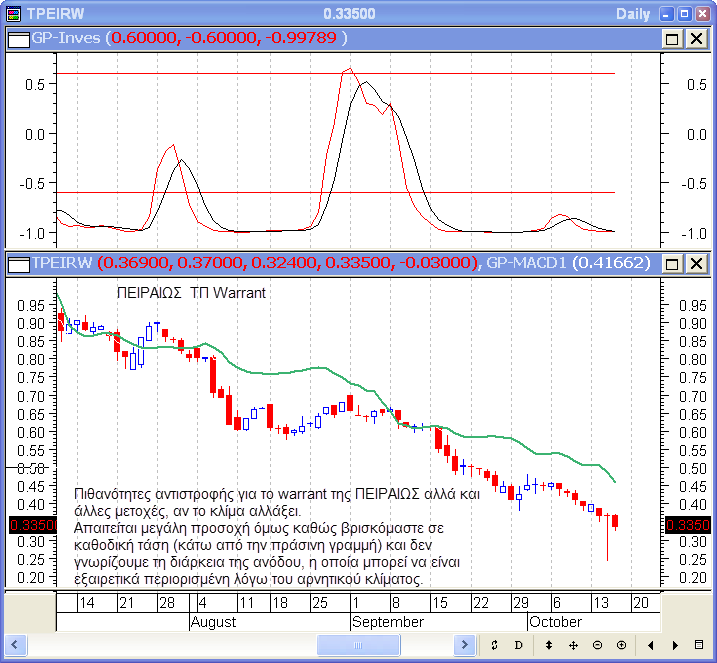Click the rightmost bottom toolbar window icon

click(x=699, y=644)
